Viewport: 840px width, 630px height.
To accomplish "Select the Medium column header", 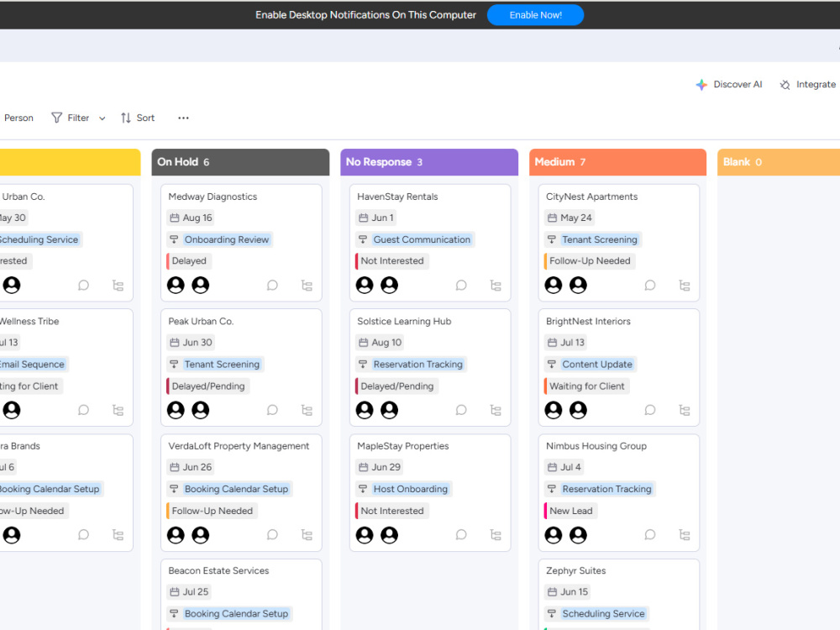I will [x=617, y=162].
